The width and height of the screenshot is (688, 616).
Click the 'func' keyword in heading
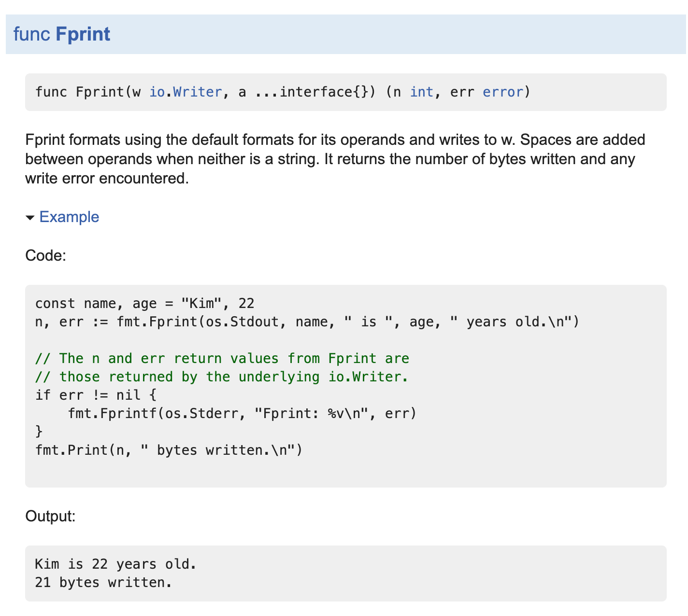pos(31,34)
